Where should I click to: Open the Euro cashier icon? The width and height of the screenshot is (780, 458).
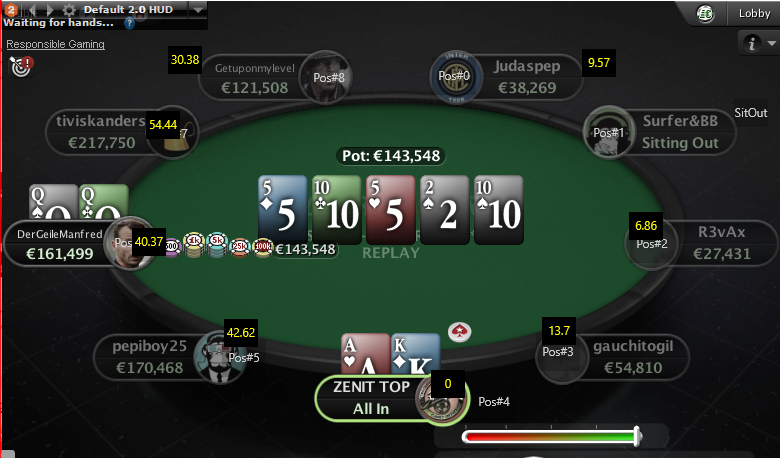tap(705, 14)
